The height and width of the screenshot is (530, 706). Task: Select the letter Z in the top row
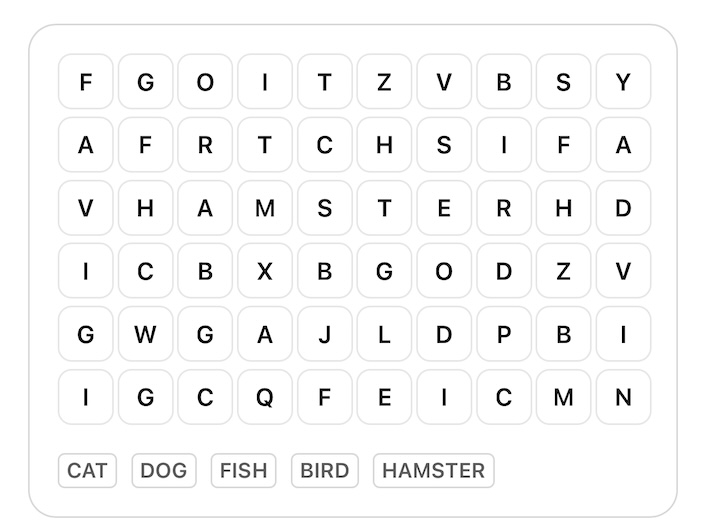(384, 82)
